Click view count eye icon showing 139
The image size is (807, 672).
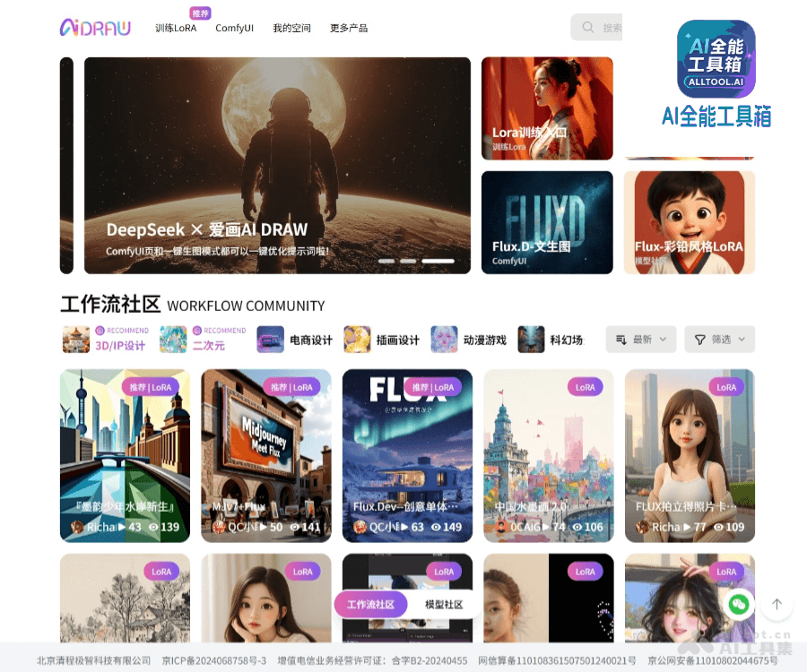click(153, 527)
